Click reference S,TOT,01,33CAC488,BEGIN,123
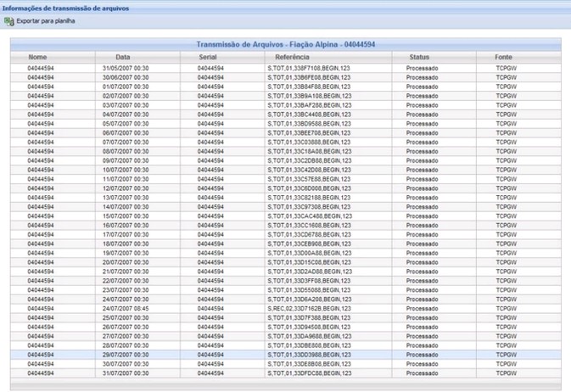Image resolution: width=571 pixels, height=392 pixels. tap(309, 216)
